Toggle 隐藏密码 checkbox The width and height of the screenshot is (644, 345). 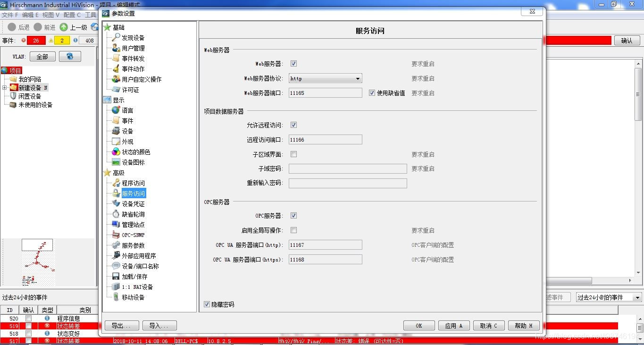click(207, 304)
